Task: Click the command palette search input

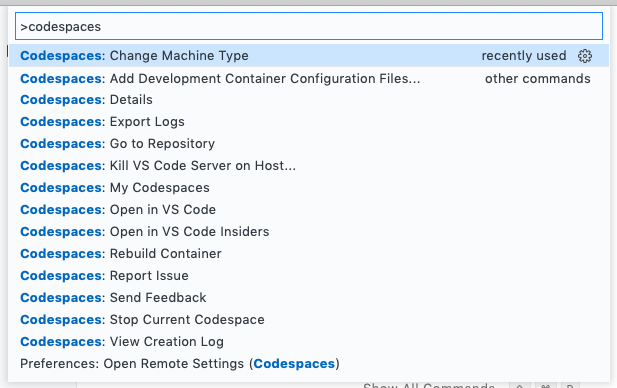Action: point(308,26)
